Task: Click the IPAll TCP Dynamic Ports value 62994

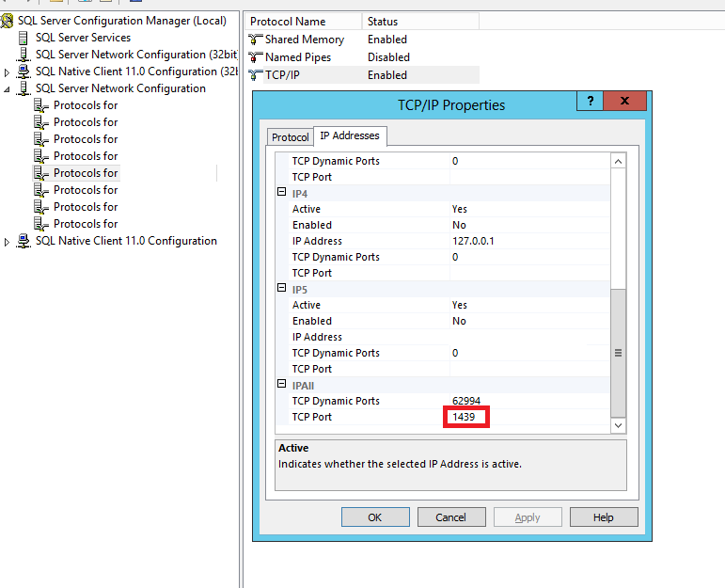Action: (466, 401)
